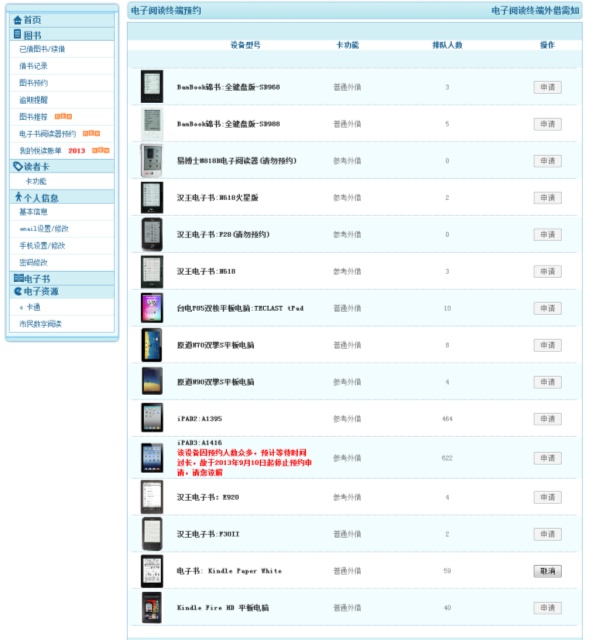Click the icon beside 电子书 heading

click(17, 279)
